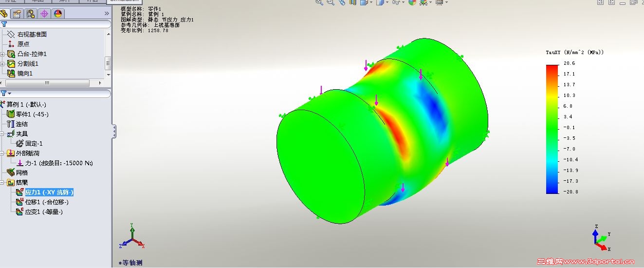Image resolution: width=644 pixels, height=268 pixels.
Task: Click the 结果 results folder icon
Action: coord(11,182)
